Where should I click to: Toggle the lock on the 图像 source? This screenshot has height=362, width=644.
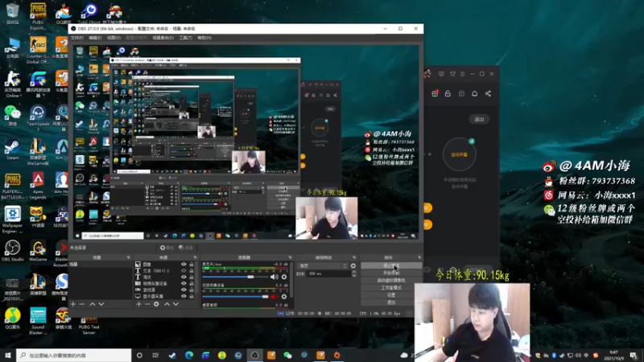pyautogui.click(x=192, y=265)
